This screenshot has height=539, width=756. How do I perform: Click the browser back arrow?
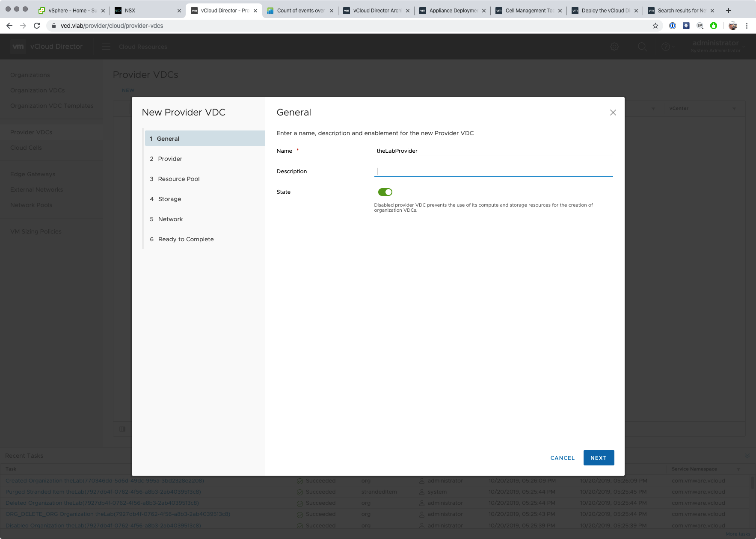click(x=9, y=26)
